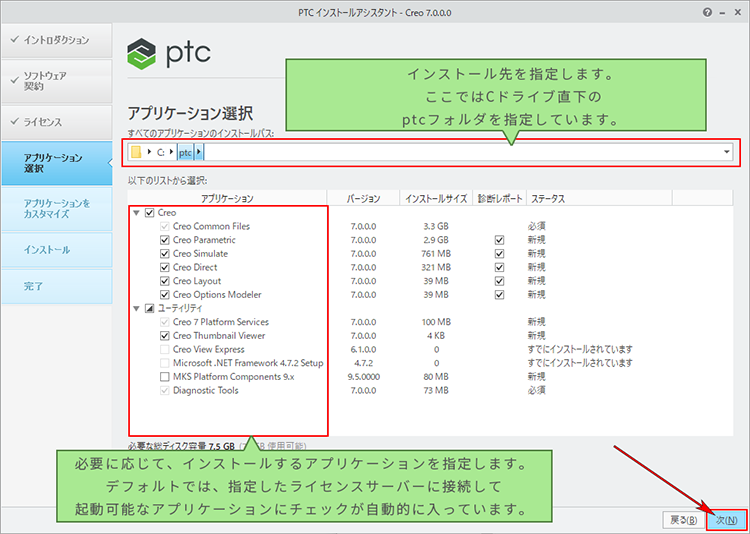Click version 6.1.0.0 cell
Image resolution: width=750 pixels, height=534 pixels.
click(x=364, y=349)
